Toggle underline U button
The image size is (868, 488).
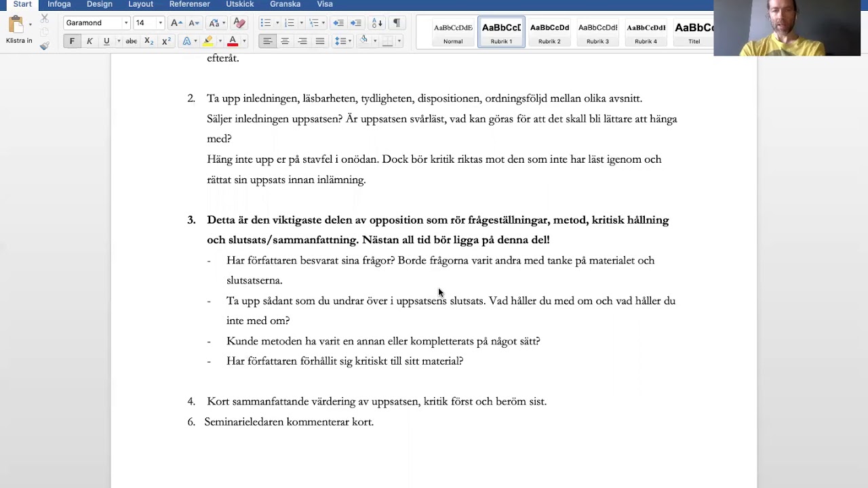coord(106,41)
